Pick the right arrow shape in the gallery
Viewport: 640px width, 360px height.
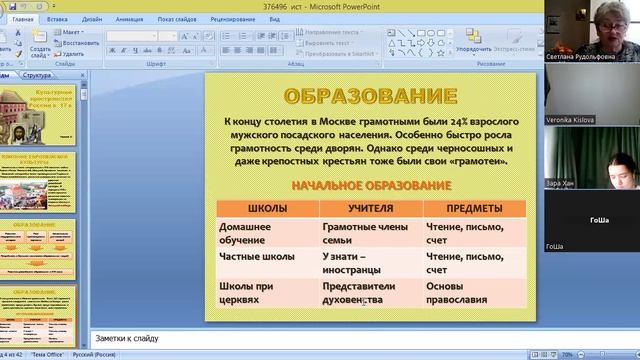pos(421,43)
